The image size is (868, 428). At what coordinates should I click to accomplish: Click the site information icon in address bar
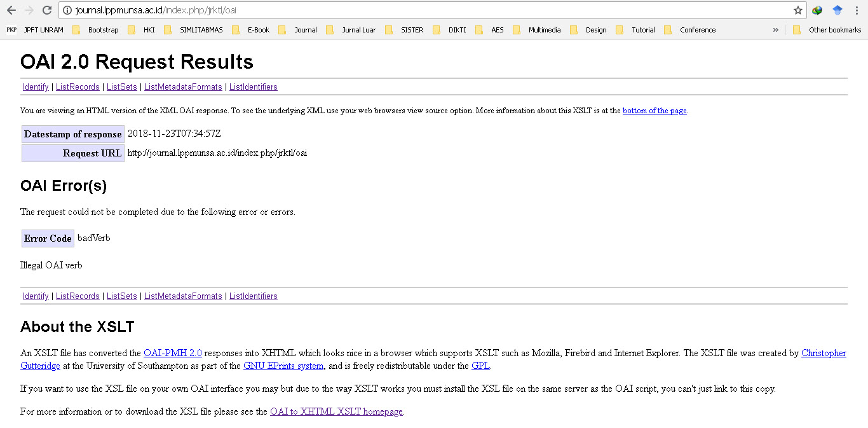[x=67, y=10]
